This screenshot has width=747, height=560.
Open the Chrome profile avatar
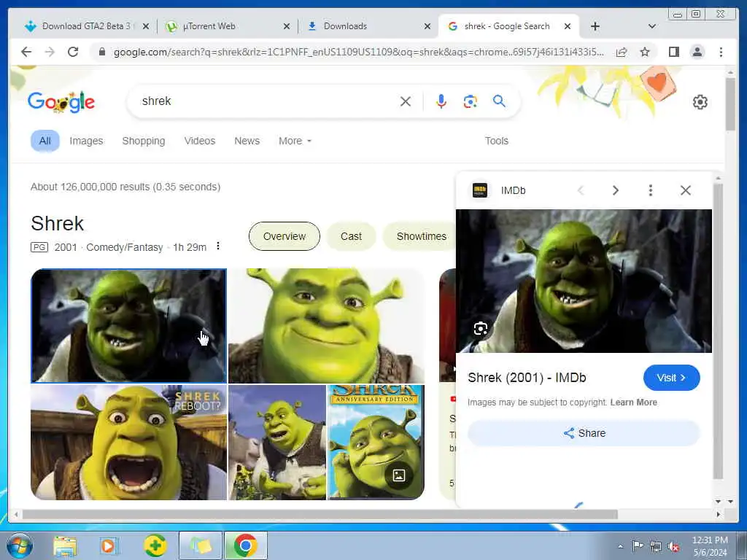pyautogui.click(x=697, y=52)
